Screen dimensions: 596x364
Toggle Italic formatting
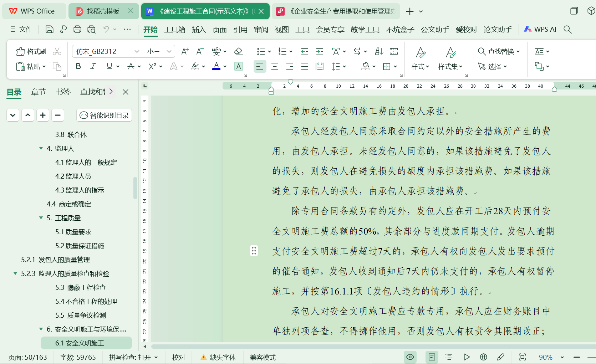coord(93,66)
